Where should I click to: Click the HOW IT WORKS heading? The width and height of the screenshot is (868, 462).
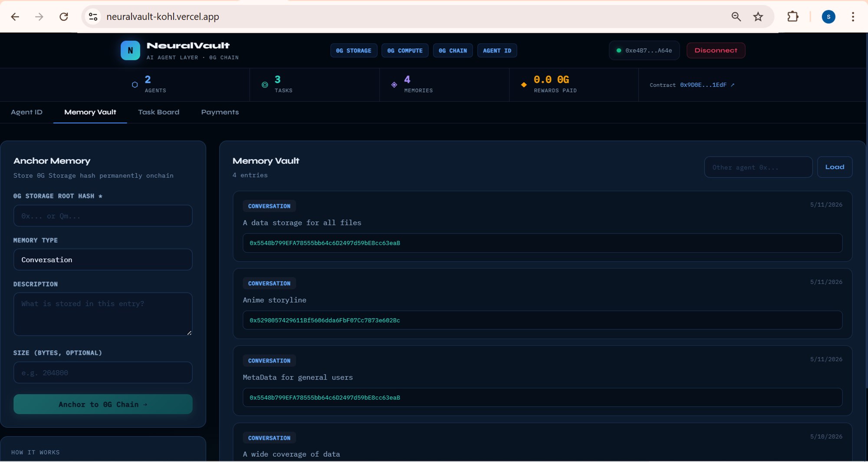[x=36, y=452]
